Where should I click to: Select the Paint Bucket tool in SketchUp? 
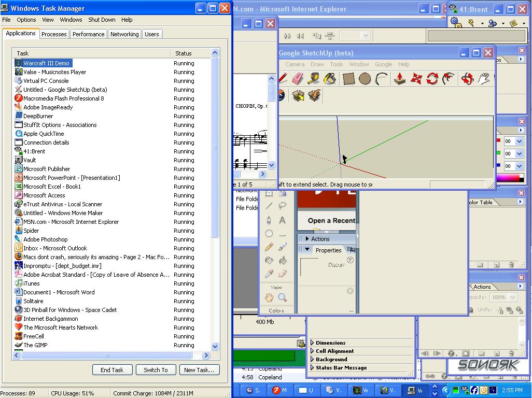tap(330, 79)
